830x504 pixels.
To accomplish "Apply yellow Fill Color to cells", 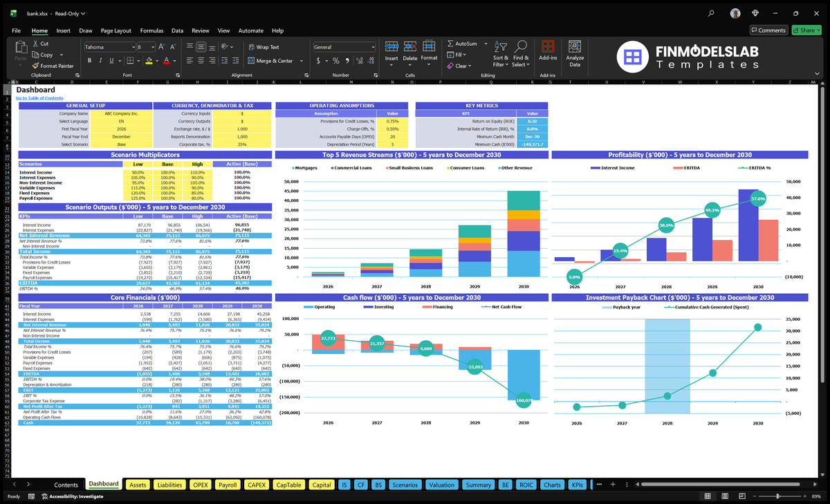I will pyautogui.click(x=149, y=61).
